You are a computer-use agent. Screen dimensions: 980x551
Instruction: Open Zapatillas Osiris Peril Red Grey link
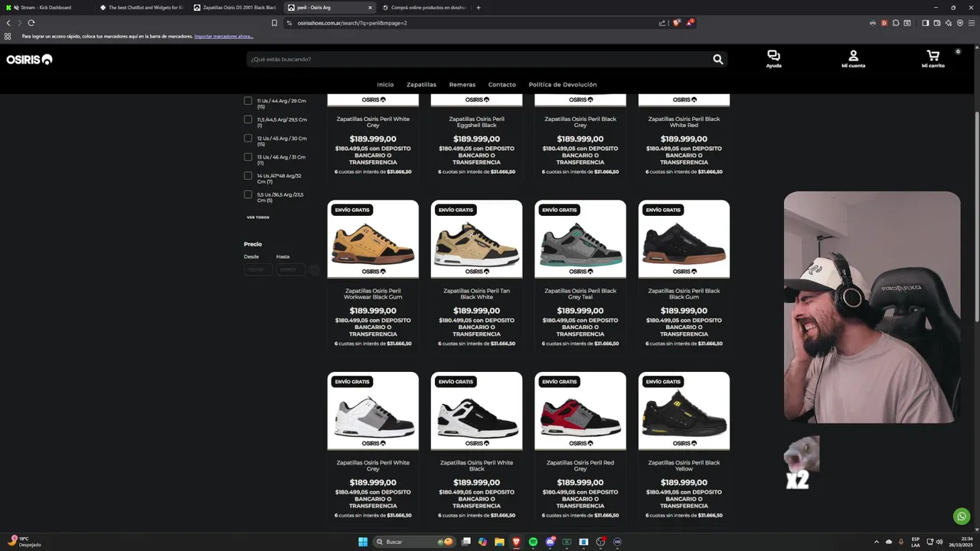click(580, 465)
